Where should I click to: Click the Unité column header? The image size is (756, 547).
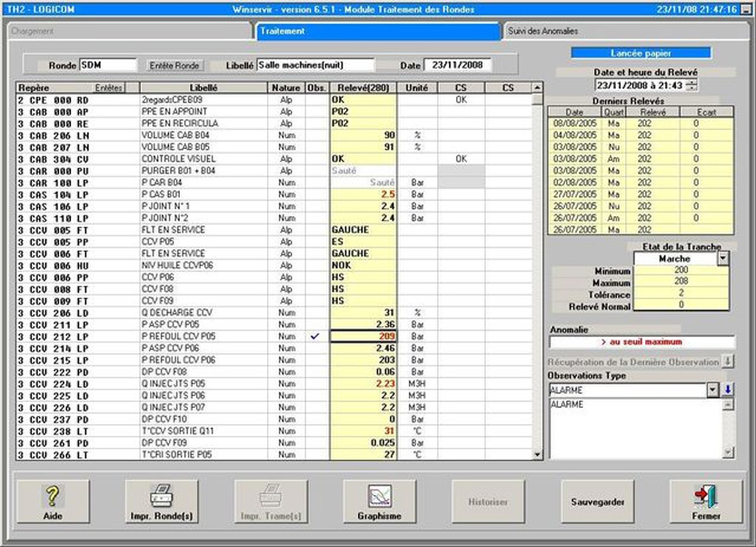click(x=417, y=88)
